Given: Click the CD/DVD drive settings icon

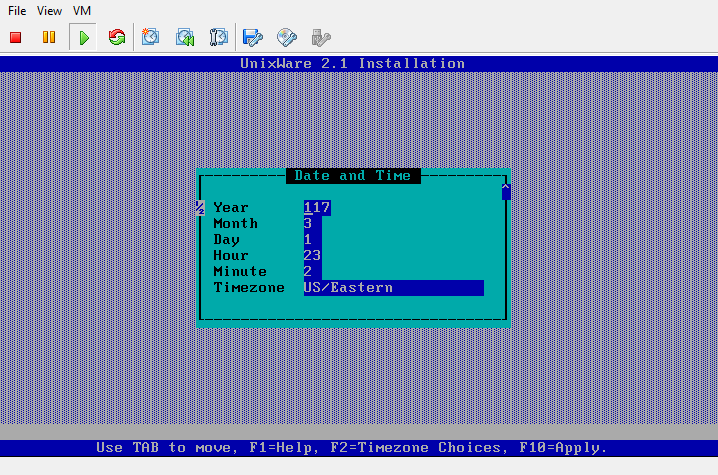Looking at the screenshot, I should 287,38.
